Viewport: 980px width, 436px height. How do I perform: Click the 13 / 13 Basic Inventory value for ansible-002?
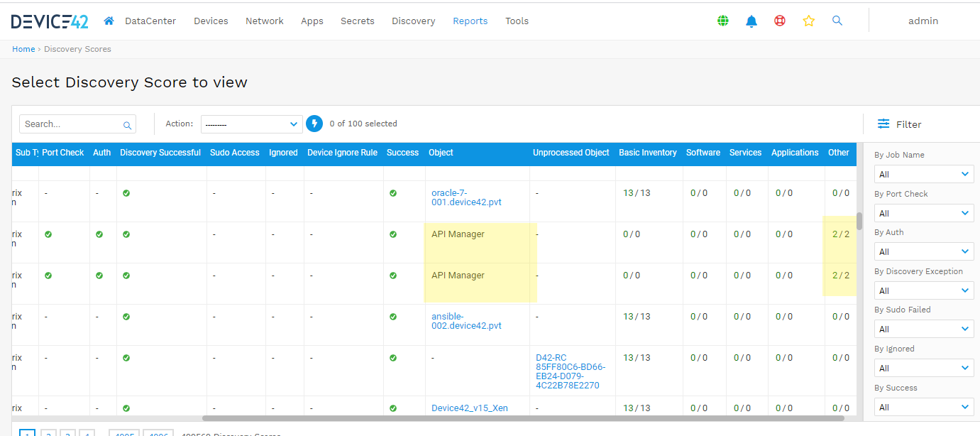click(x=637, y=317)
